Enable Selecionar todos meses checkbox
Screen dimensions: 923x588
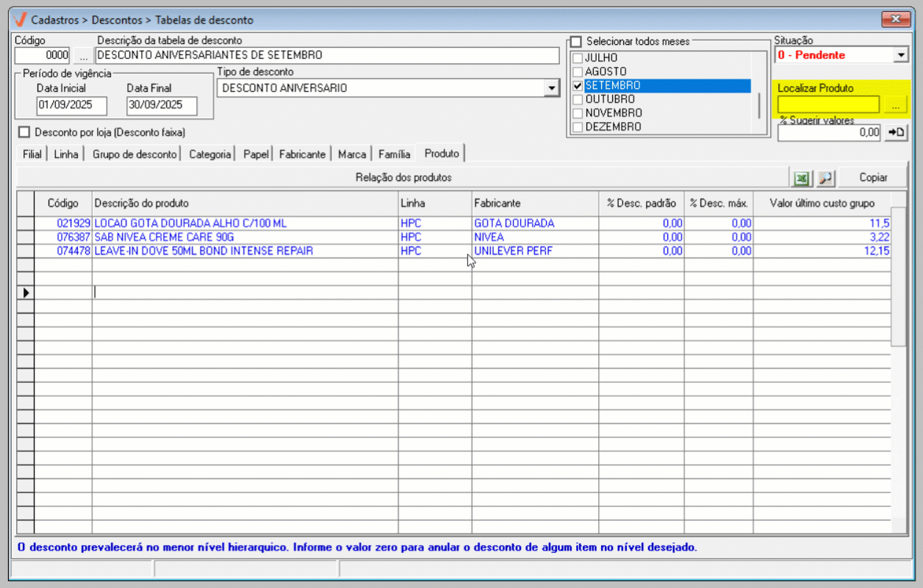[576, 42]
